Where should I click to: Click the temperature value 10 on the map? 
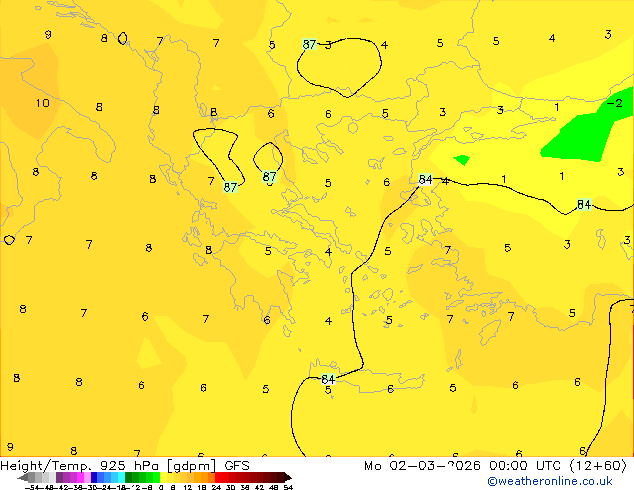(42, 103)
